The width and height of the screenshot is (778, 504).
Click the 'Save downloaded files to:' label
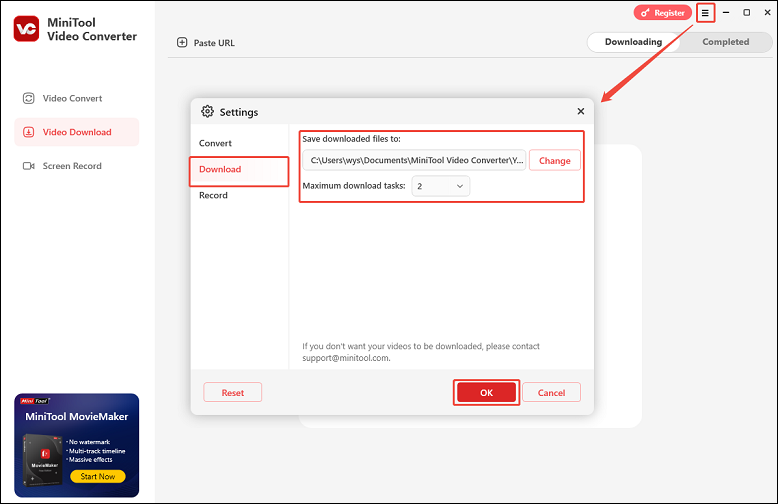pyautogui.click(x=351, y=139)
